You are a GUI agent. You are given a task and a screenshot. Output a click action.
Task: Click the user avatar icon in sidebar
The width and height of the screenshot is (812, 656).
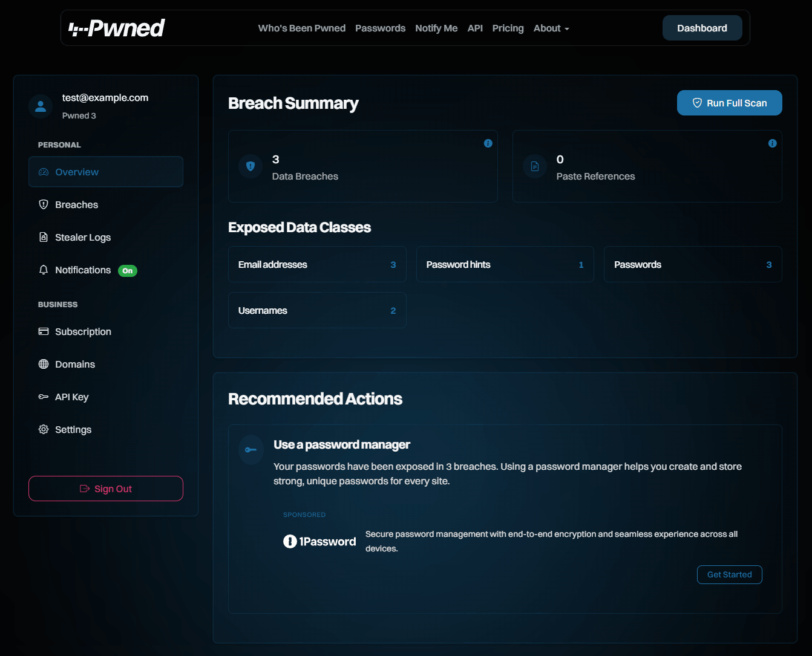(40, 106)
